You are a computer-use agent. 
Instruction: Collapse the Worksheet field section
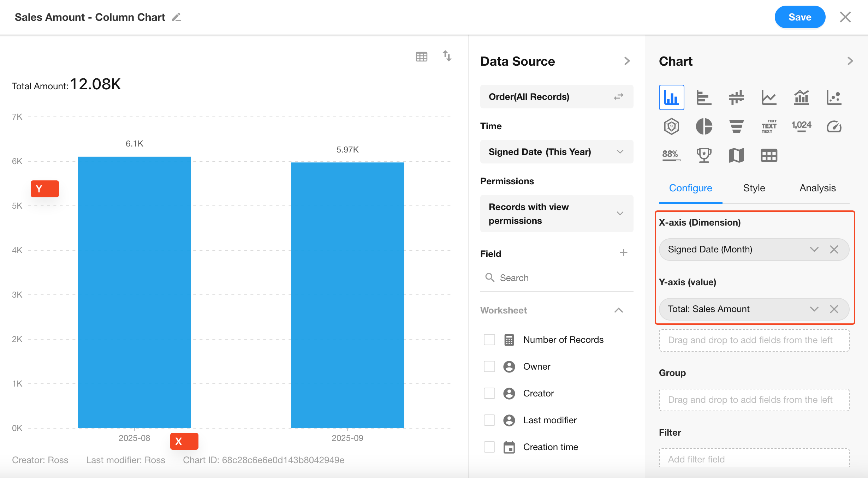click(x=618, y=310)
